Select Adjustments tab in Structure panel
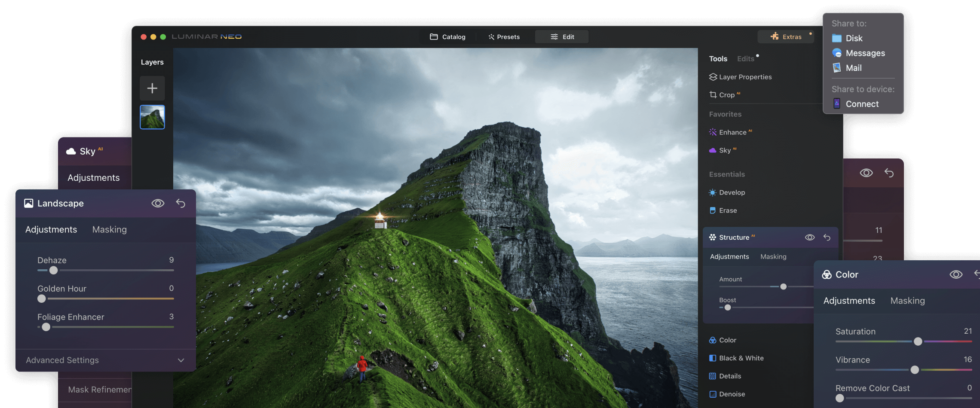This screenshot has width=980, height=408. pyautogui.click(x=729, y=256)
